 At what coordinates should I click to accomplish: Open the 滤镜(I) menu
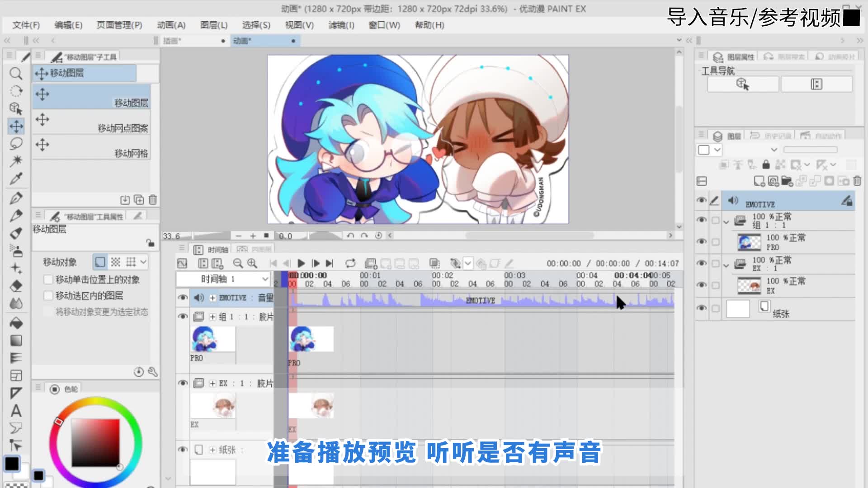[341, 25]
